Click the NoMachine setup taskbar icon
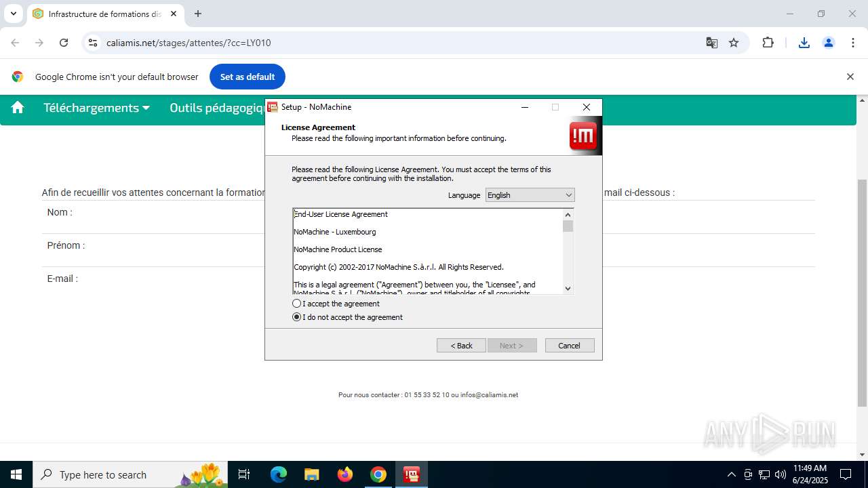This screenshot has width=868, height=488. (411, 474)
